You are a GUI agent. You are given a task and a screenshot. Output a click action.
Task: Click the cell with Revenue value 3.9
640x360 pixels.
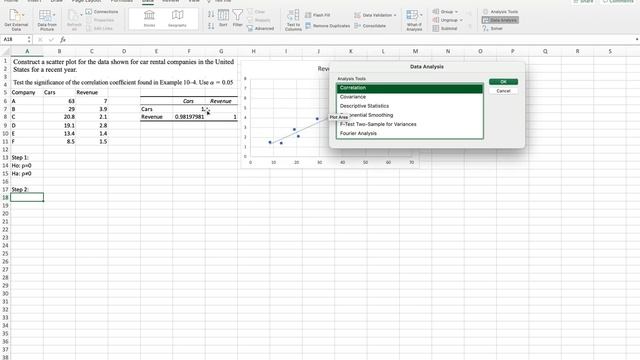pyautogui.click(x=91, y=109)
